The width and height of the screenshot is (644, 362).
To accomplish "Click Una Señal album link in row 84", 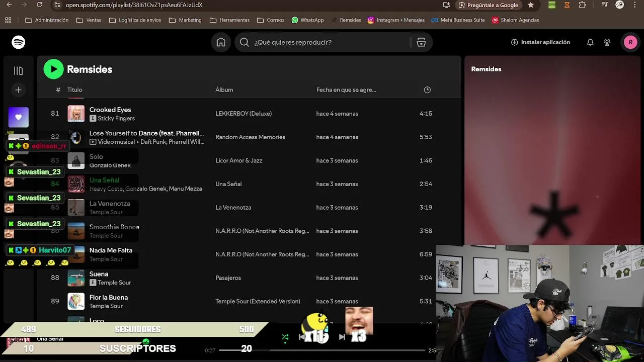I will point(228,184).
